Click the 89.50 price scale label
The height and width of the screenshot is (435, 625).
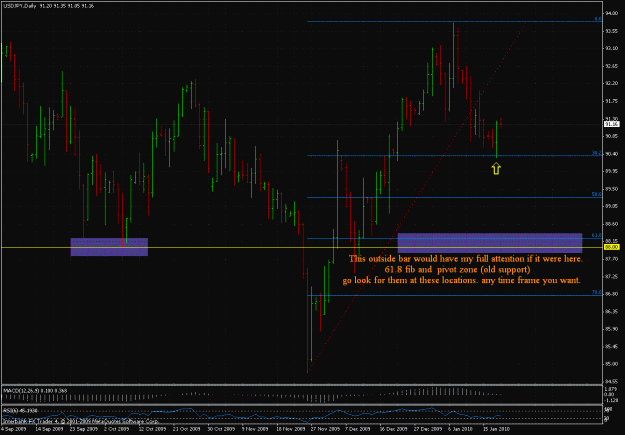tap(611, 189)
